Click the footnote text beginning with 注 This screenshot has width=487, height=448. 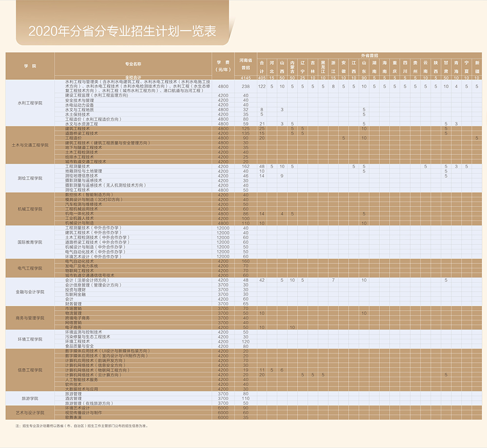[x=81, y=426]
